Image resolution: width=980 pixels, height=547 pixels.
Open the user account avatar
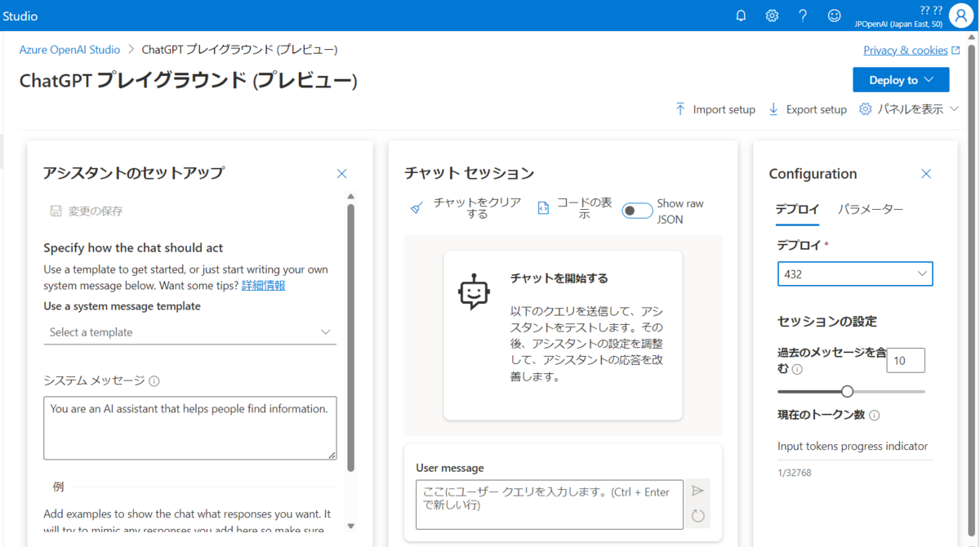click(x=961, y=16)
